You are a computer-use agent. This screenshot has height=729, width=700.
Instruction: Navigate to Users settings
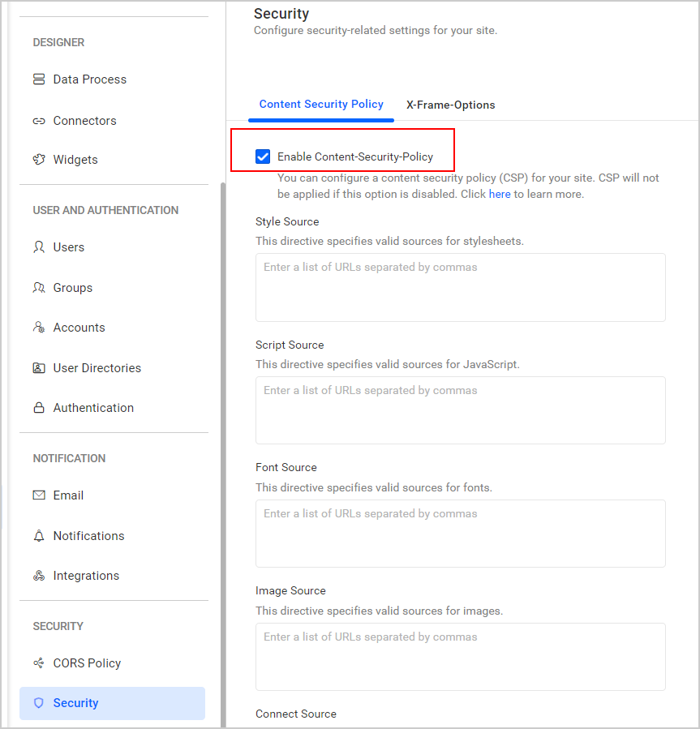[67, 247]
